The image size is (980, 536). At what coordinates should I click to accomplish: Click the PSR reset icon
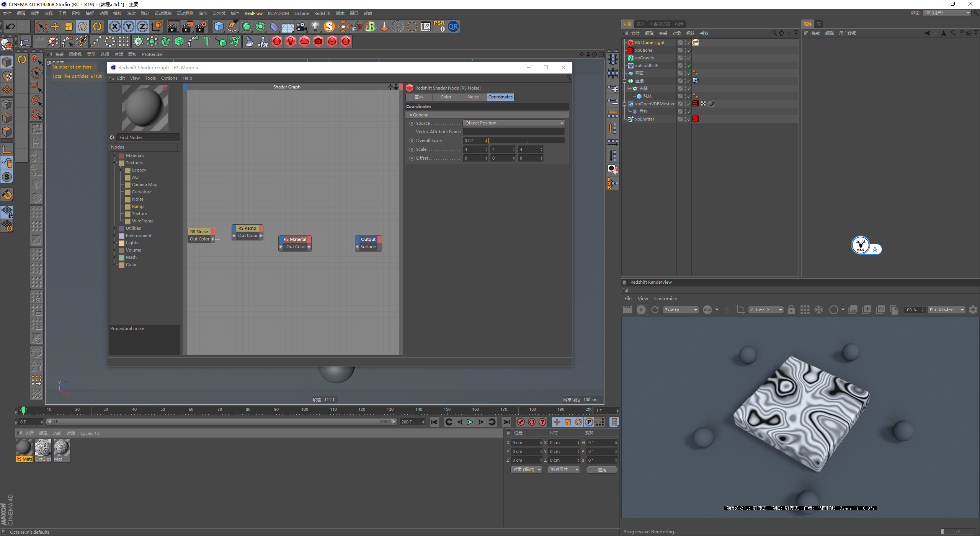(439, 26)
